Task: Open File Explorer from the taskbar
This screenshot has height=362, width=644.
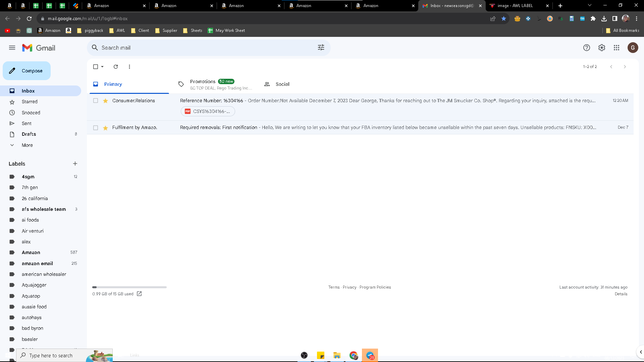Action: click(337, 355)
